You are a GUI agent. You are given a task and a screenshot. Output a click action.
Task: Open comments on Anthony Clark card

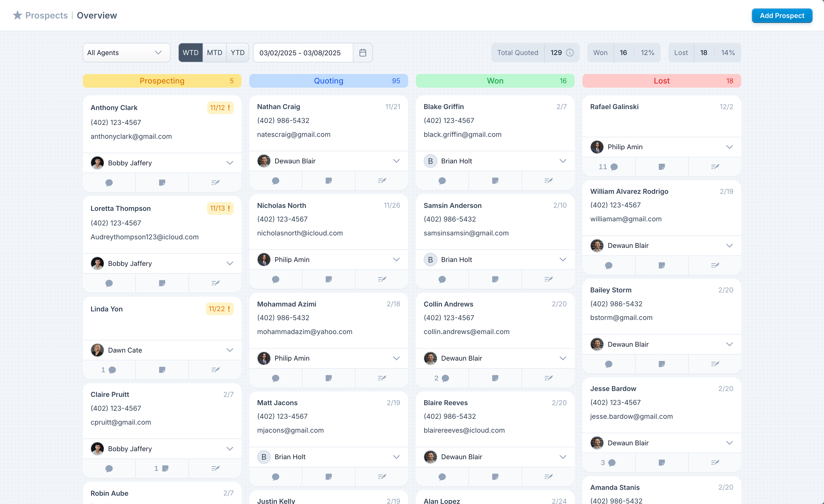pyautogui.click(x=109, y=183)
